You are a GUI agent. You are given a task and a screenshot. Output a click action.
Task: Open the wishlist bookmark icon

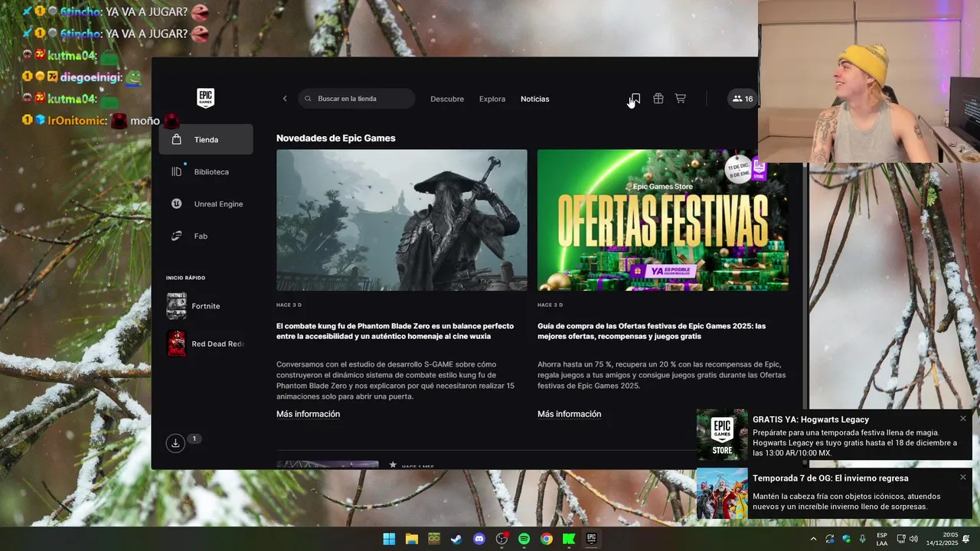click(x=635, y=99)
